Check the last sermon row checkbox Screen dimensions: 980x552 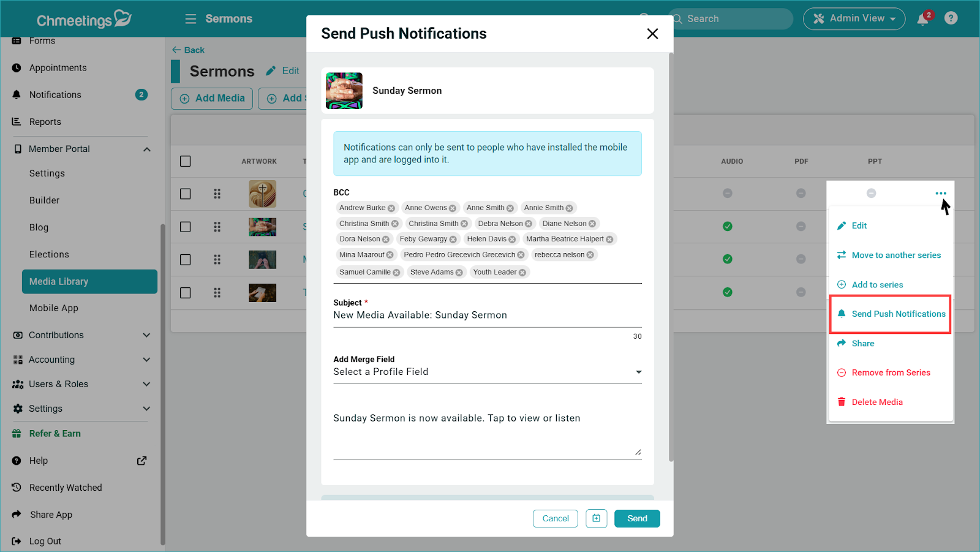point(186,293)
